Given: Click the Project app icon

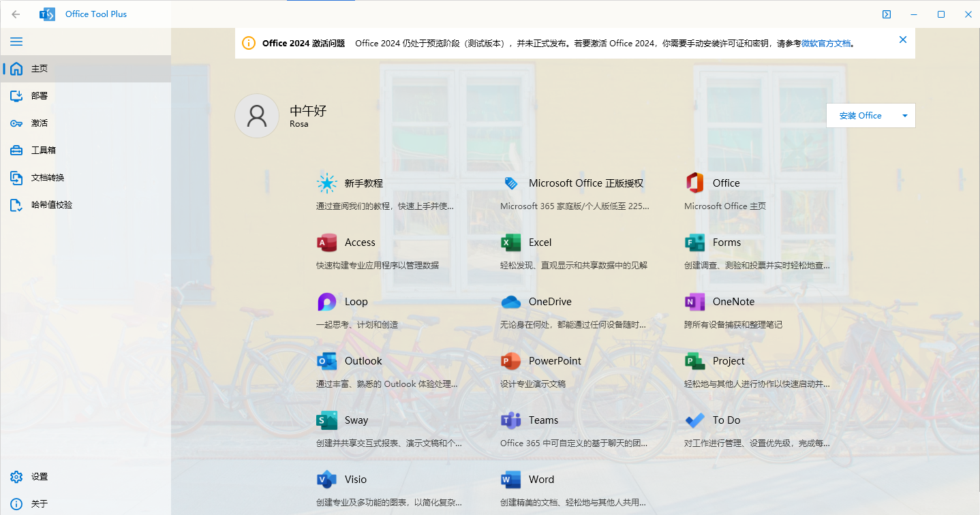Looking at the screenshot, I should click(695, 361).
